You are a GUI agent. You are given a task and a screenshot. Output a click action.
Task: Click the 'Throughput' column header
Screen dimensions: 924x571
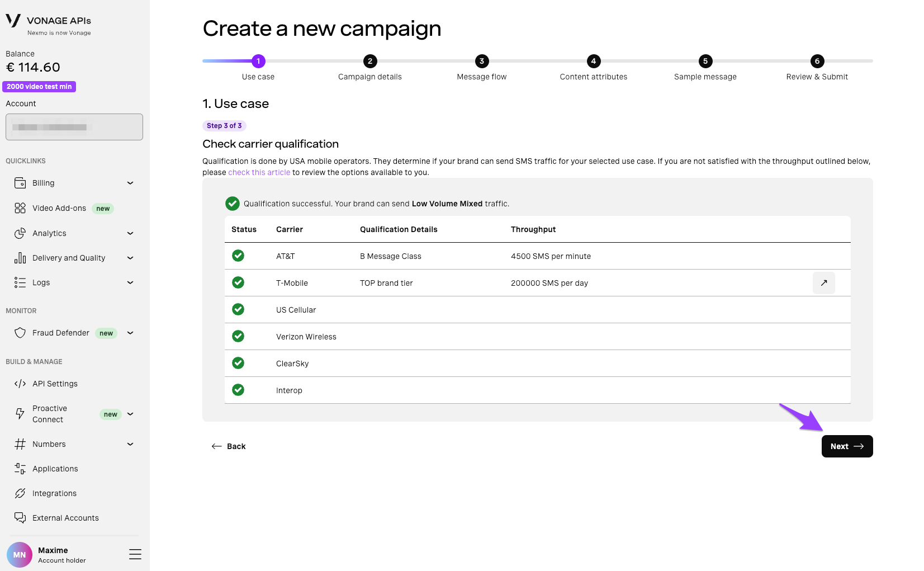tap(533, 229)
